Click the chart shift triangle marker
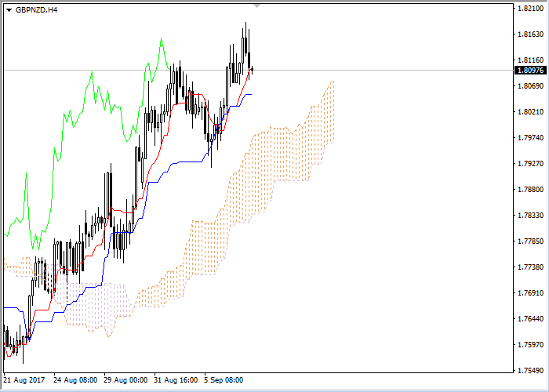The width and height of the screenshot is (549, 392). pyautogui.click(x=256, y=6)
